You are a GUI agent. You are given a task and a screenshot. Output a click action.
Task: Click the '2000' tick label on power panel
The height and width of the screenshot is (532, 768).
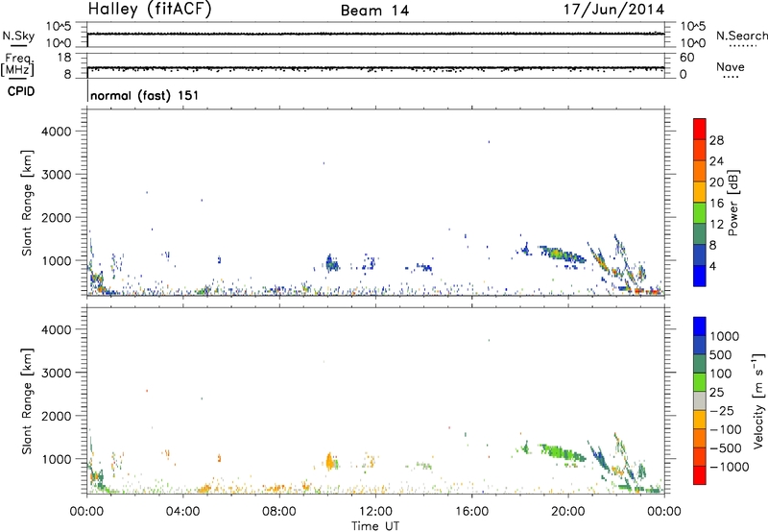[x=57, y=217]
